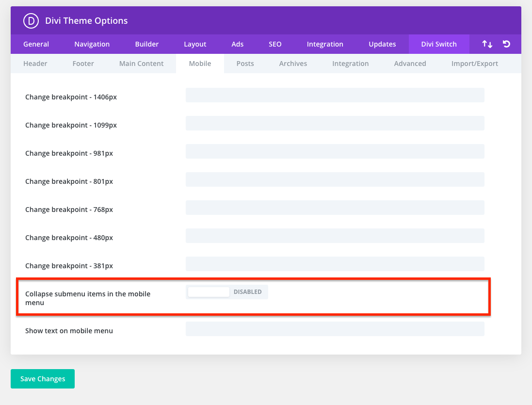Click the Divi logo icon
The image size is (532, 405).
pyautogui.click(x=31, y=21)
